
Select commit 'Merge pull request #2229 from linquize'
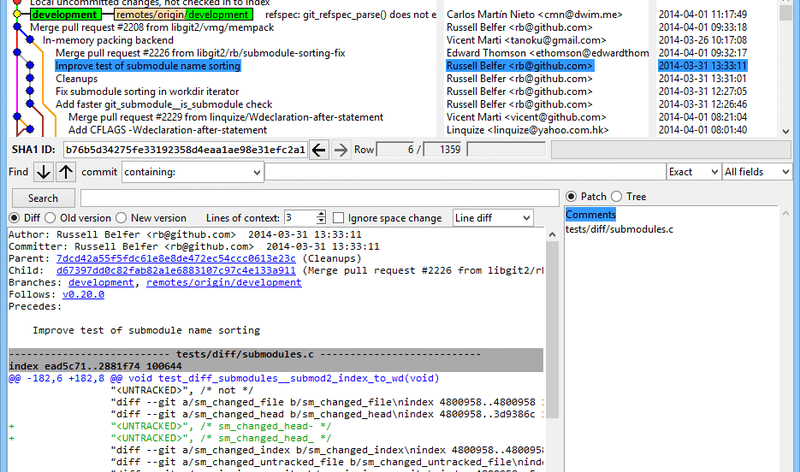coord(226,117)
